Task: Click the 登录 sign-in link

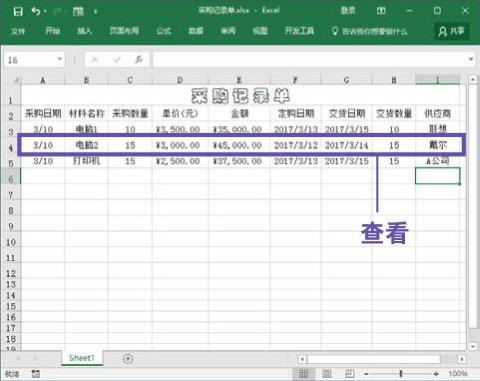Action: click(348, 11)
